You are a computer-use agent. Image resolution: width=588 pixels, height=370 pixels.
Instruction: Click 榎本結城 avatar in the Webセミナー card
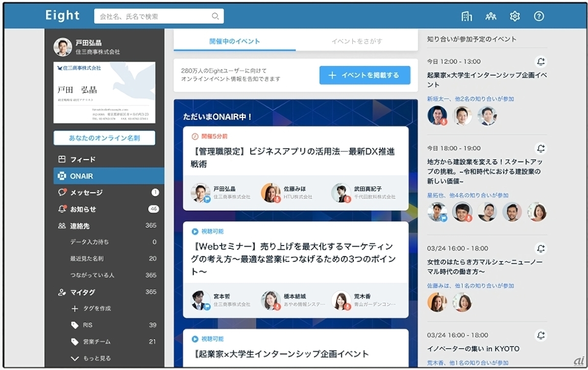(x=270, y=300)
